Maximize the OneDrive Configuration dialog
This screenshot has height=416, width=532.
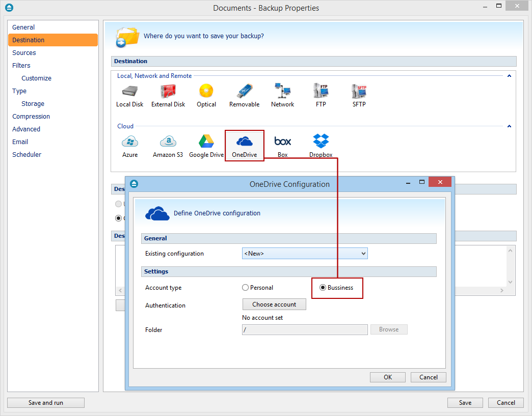[422, 182]
